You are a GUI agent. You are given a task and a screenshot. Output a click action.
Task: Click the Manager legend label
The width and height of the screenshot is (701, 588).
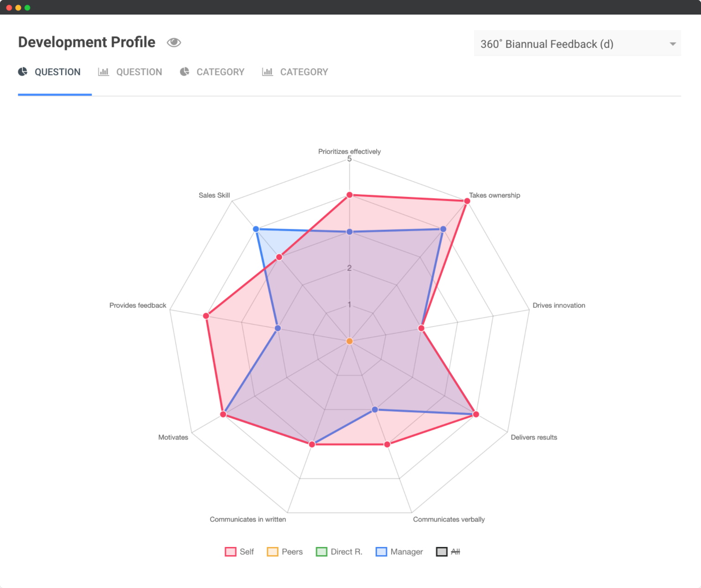pos(407,552)
